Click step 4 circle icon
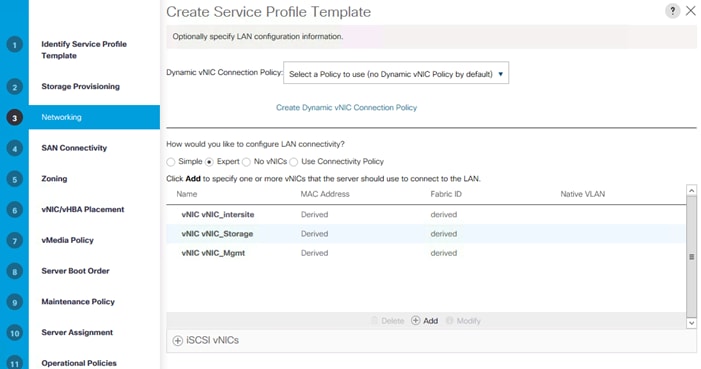701x369 pixels. point(14,148)
